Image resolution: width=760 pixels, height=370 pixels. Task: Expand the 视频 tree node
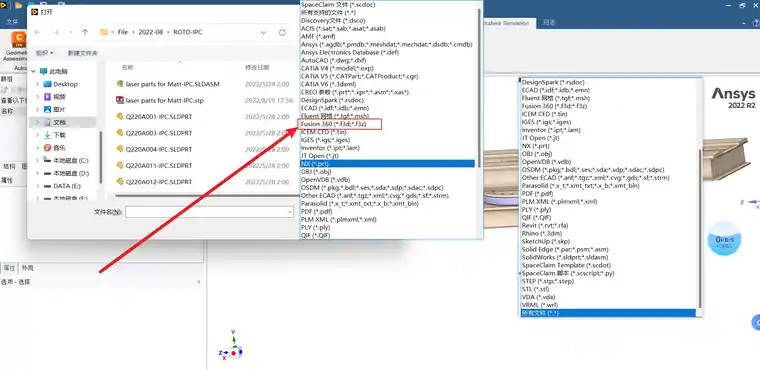pyautogui.click(x=38, y=97)
